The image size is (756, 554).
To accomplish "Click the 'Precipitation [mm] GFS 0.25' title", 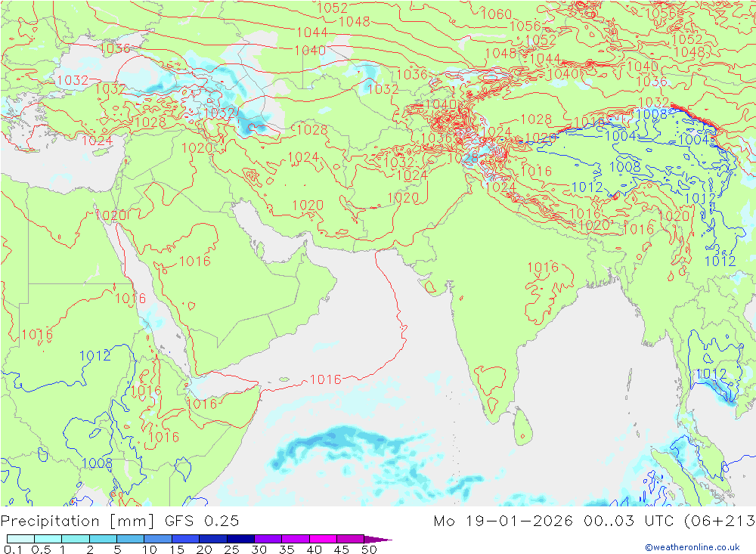I will 119,522.
